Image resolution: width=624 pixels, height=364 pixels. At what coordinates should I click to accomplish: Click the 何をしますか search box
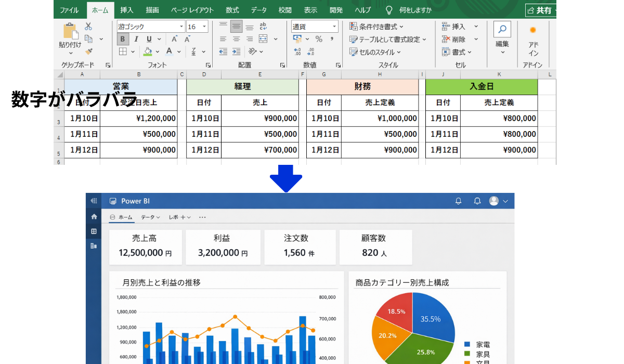pos(415,10)
